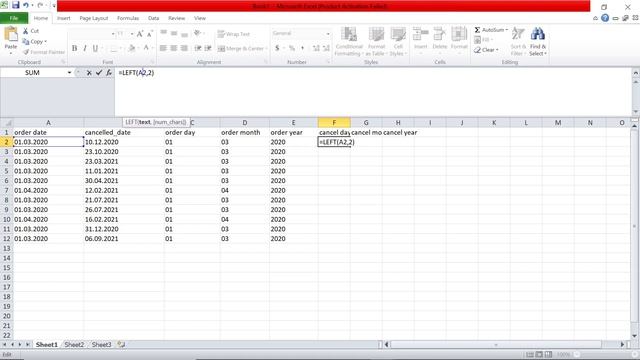Open Find & Select binoculars menu
Viewport: 640px width, 360px height.
click(538, 42)
